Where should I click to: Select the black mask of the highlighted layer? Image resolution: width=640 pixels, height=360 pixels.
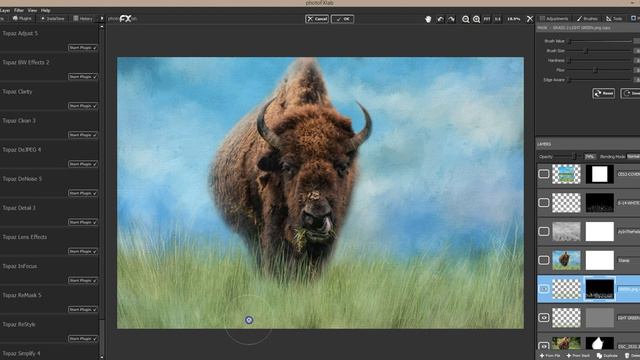click(600, 289)
